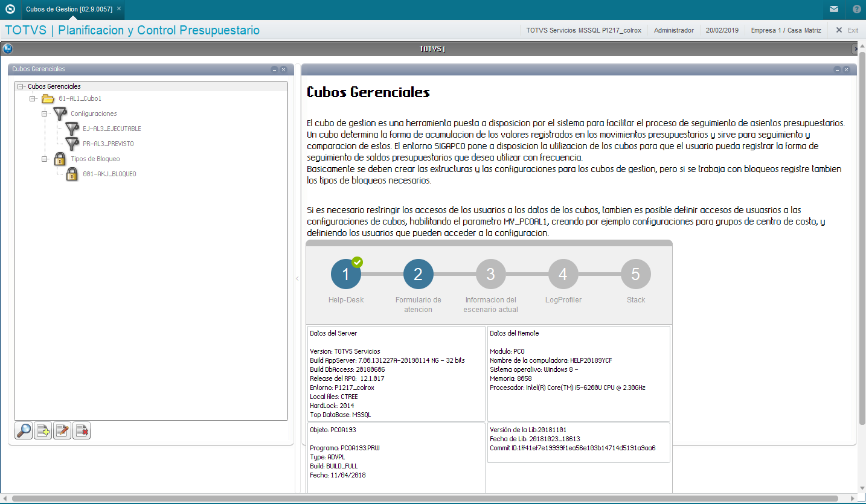
Task: Click Versión de la Lib:20181101 text
Action: 528,430
